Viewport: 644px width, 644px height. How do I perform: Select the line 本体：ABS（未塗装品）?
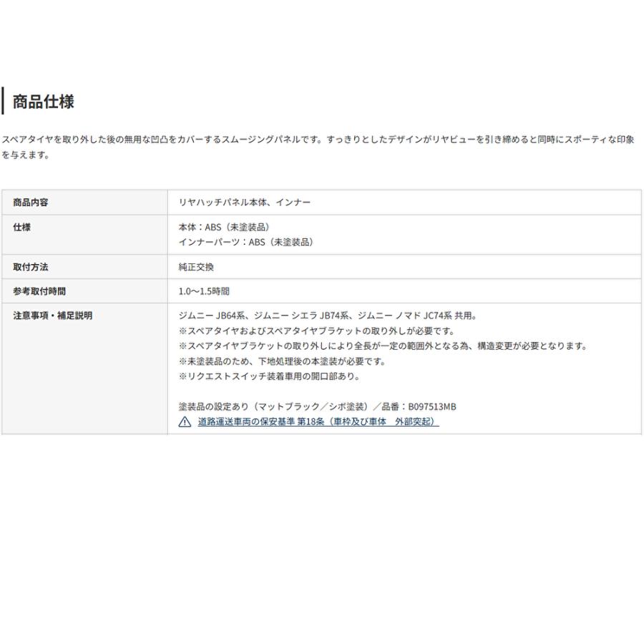[x=224, y=227]
